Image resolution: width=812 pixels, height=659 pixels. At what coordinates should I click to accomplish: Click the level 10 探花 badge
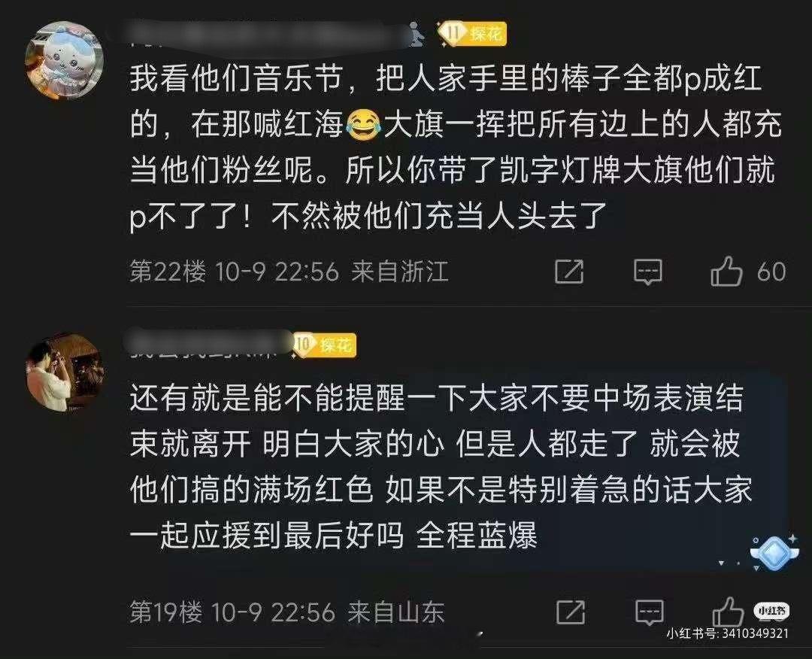pyautogui.click(x=324, y=345)
